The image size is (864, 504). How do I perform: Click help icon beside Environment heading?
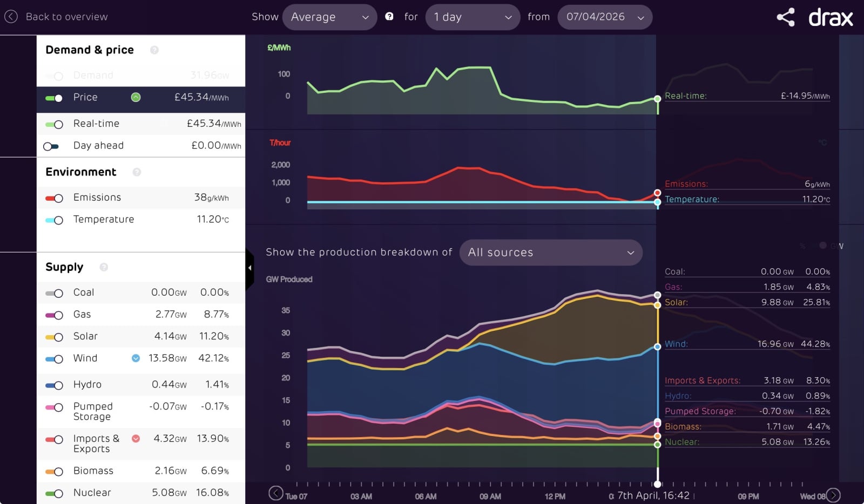(x=137, y=172)
